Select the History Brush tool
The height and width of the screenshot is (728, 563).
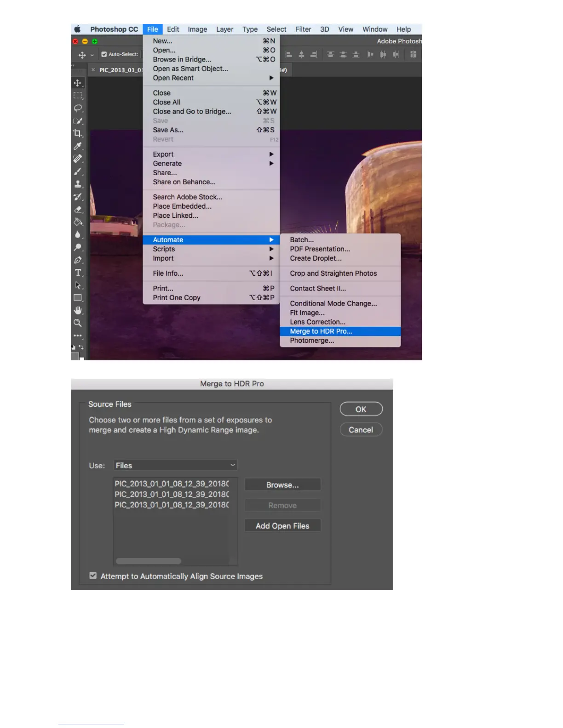coord(78,197)
